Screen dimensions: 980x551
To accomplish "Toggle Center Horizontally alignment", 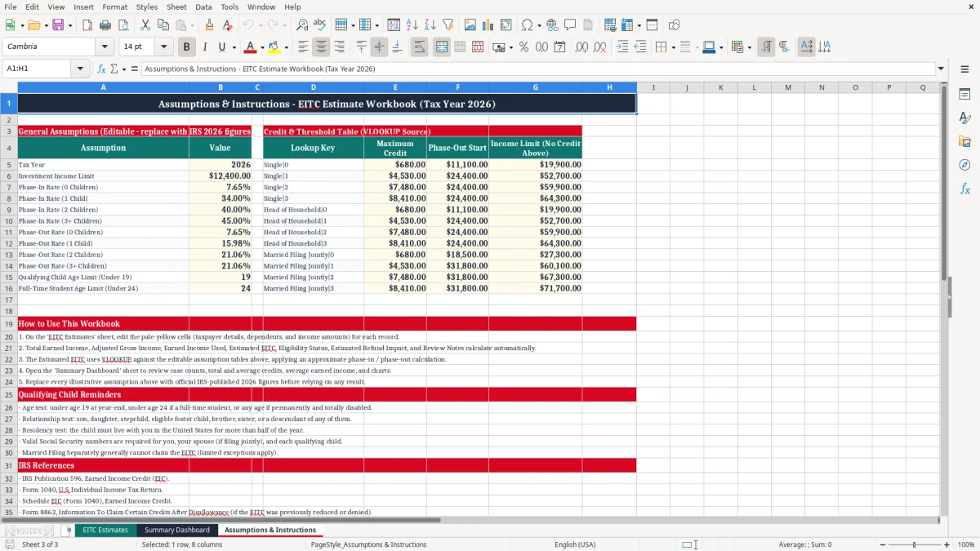I will click(321, 47).
